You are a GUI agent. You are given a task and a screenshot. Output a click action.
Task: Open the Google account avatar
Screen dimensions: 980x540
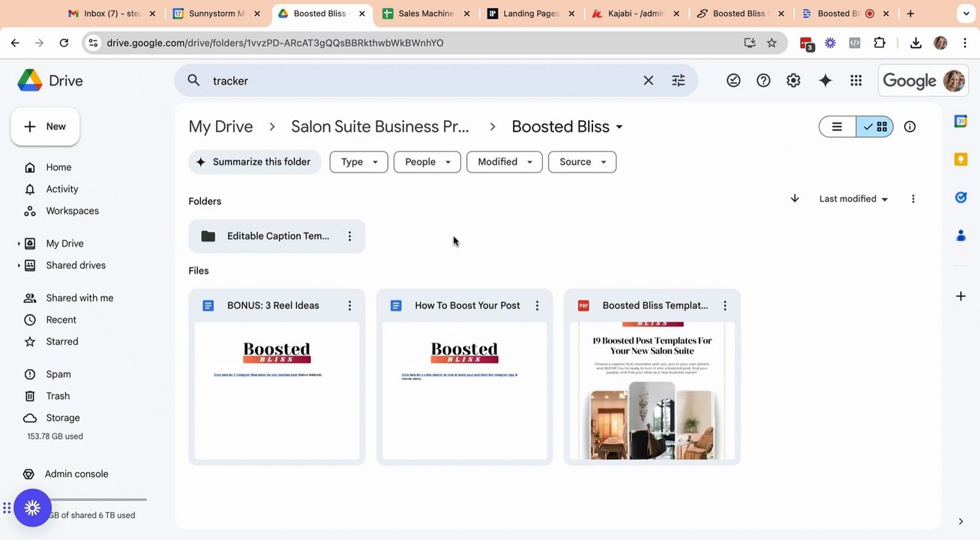pyautogui.click(x=954, y=80)
